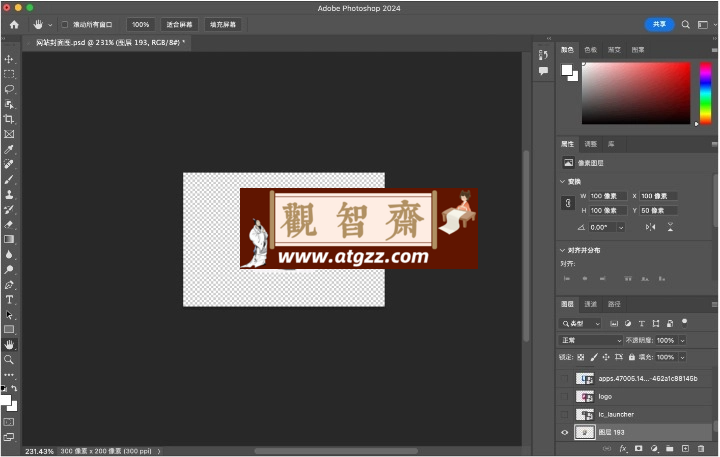Open the workspace switcher icon
720x457 pixels.
tap(703, 24)
